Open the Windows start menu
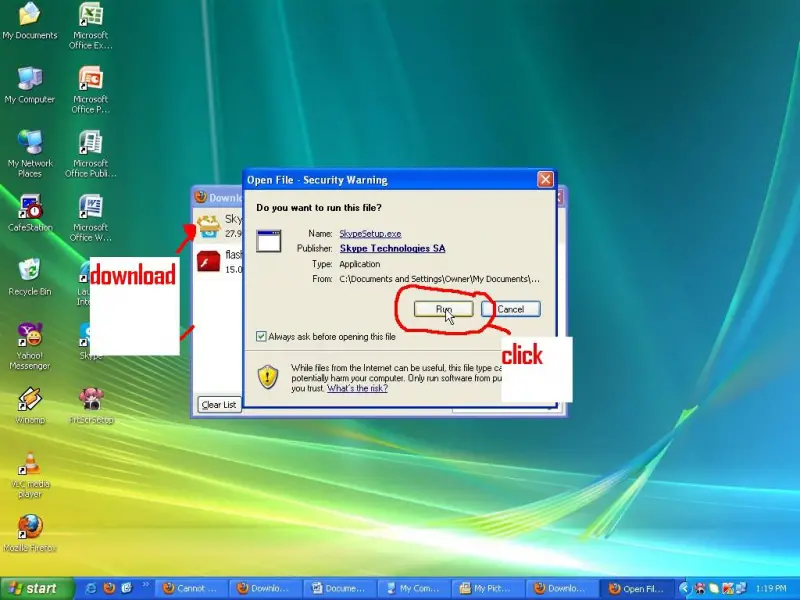The width and height of the screenshot is (800, 600). point(37,588)
